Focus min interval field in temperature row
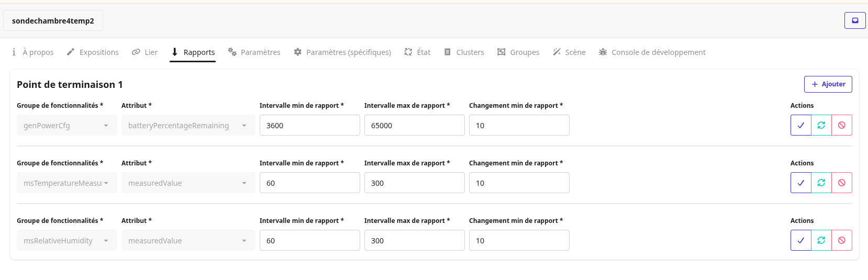 point(310,183)
